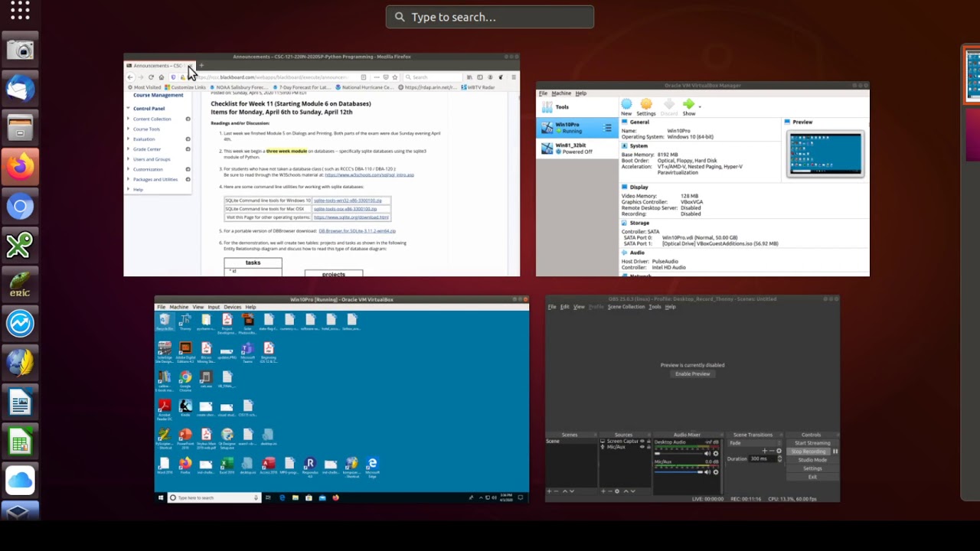Open the Fade transition dropdown in OBS

pos(755,443)
